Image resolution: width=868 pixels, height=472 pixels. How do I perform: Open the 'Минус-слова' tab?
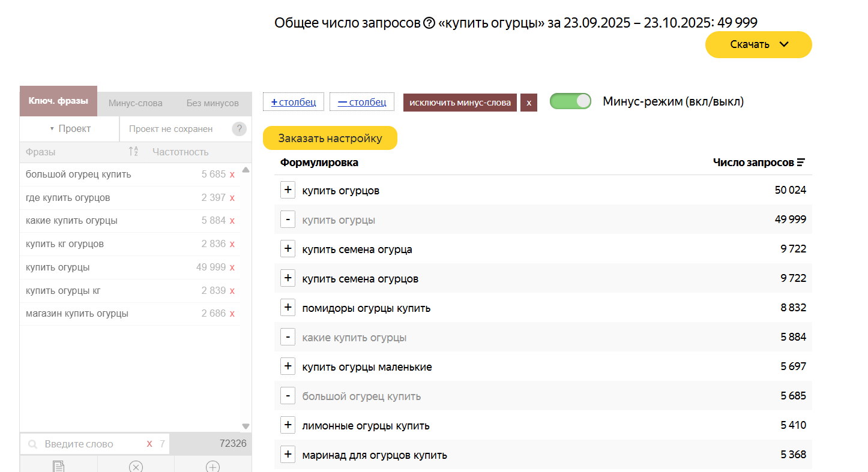click(x=136, y=103)
